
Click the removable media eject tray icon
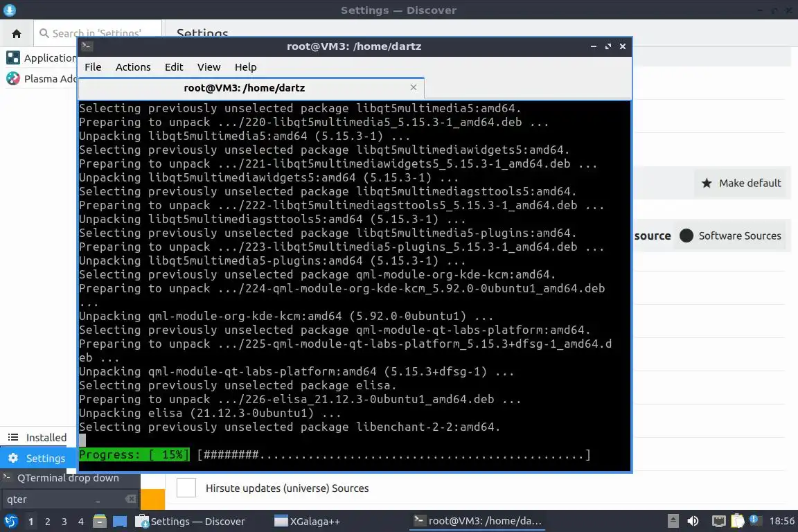(x=673, y=521)
